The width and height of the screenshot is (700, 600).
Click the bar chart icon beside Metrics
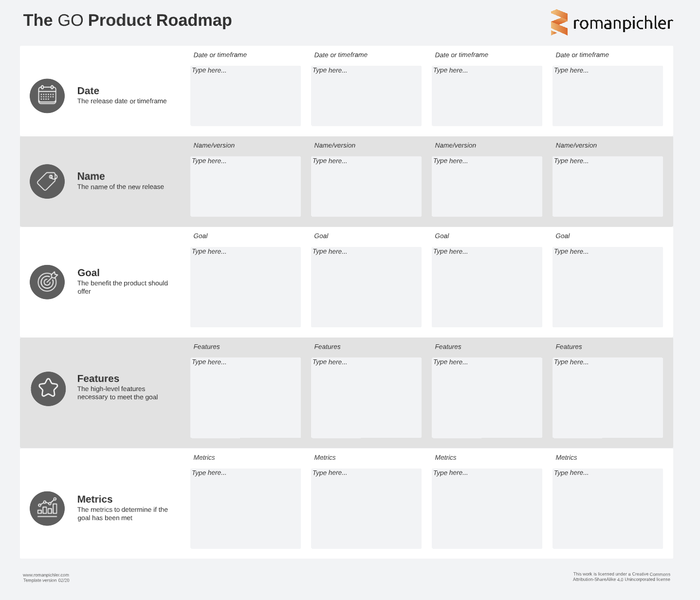pyautogui.click(x=47, y=508)
